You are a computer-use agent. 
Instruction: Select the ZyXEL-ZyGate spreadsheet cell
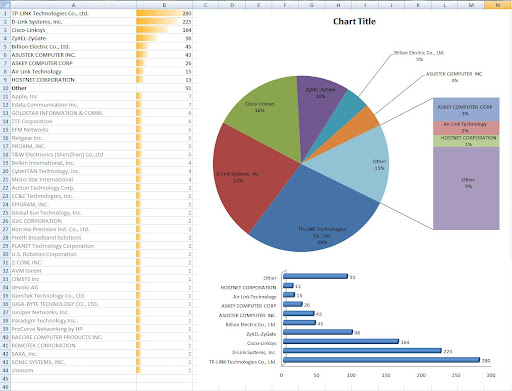tap(73, 38)
